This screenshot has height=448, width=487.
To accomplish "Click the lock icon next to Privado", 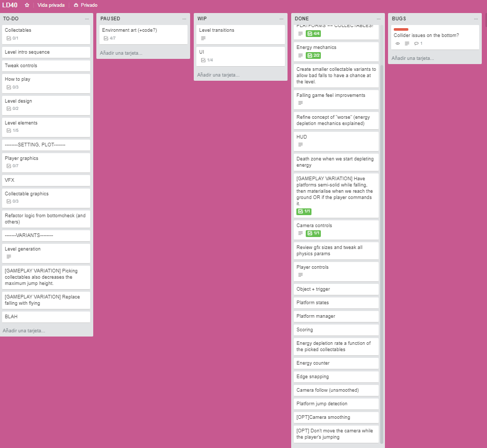I will coord(76,5).
